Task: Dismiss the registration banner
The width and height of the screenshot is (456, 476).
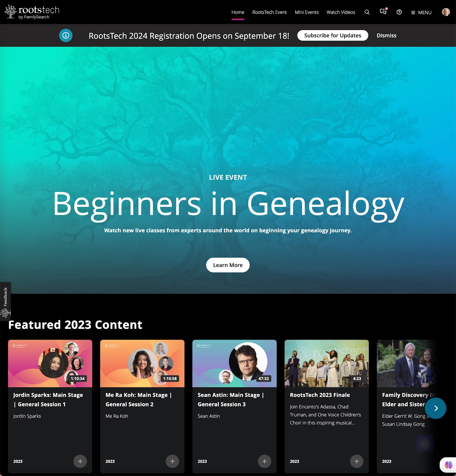Action: coord(386,35)
